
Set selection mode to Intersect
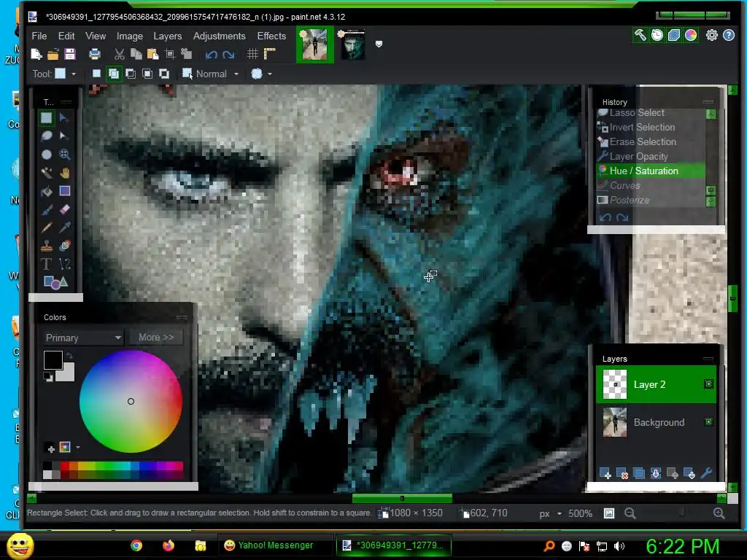147,74
